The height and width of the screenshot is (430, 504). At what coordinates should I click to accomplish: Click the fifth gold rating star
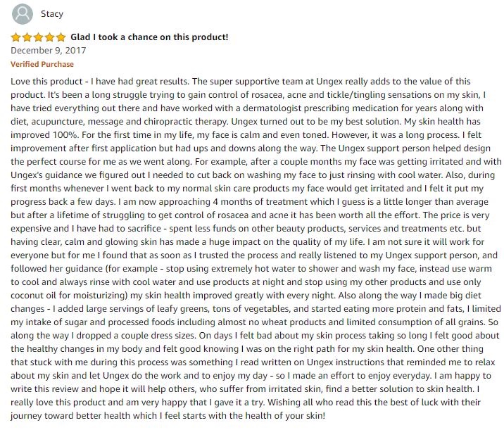coord(61,37)
